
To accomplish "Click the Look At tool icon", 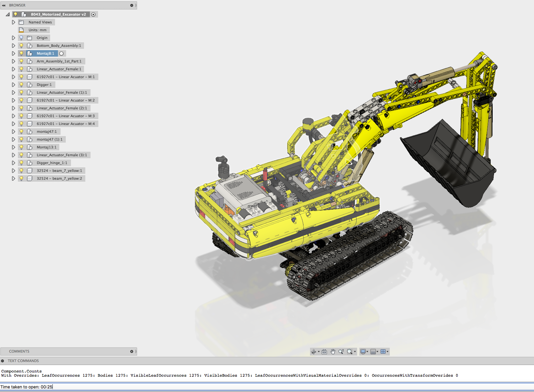I will point(324,352).
